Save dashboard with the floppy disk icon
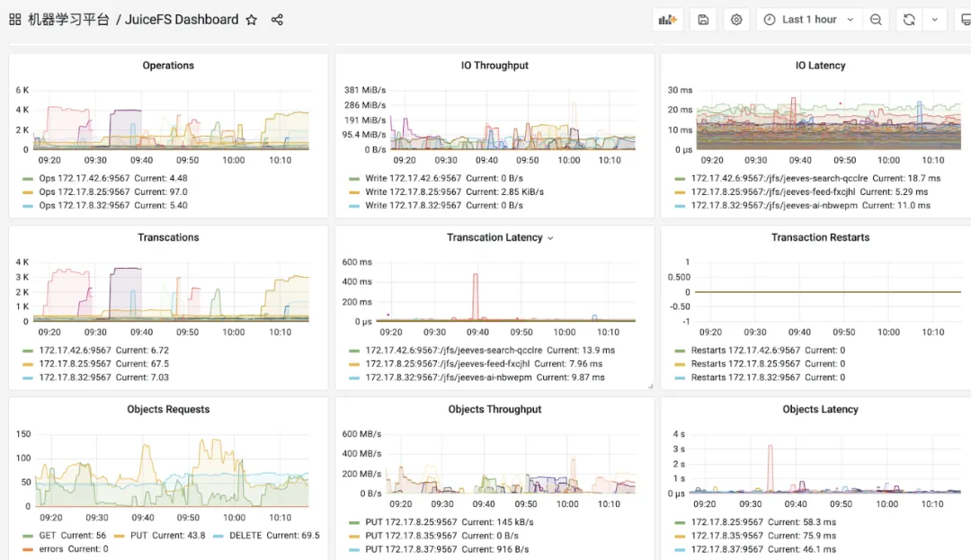Image resolution: width=971 pixels, height=560 pixels. (x=703, y=20)
